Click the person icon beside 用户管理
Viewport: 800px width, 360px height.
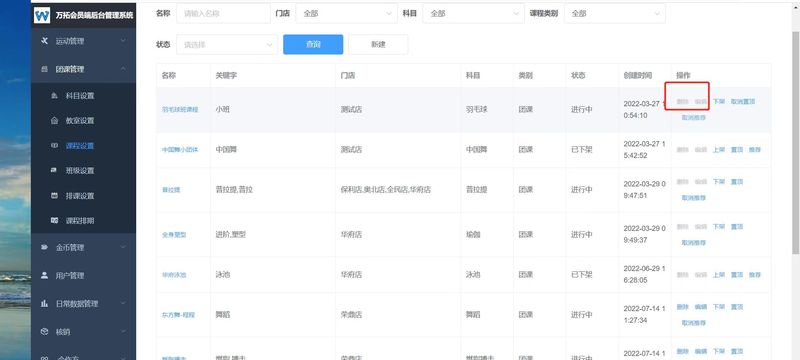click(44, 275)
